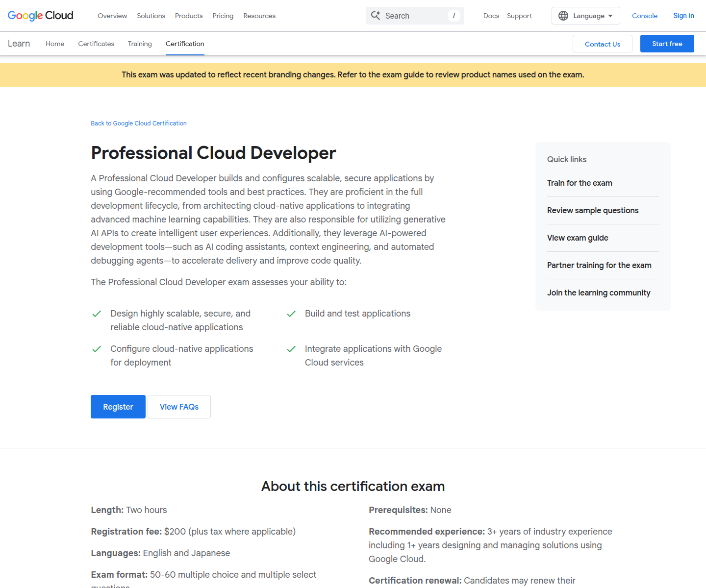The width and height of the screenshot is (706, 588).
Task: Click 'Design highly scalable, secure' bullet text
Action: click(x=180, y=320)
